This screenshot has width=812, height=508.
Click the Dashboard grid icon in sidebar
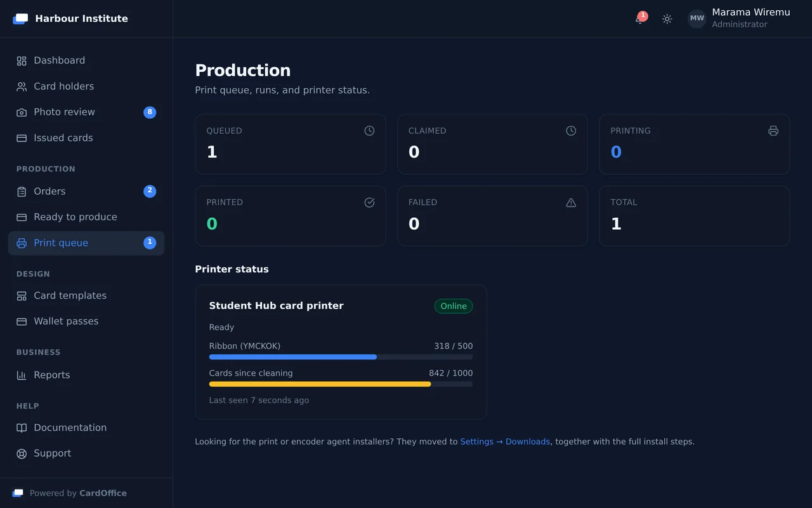(22, 61)
